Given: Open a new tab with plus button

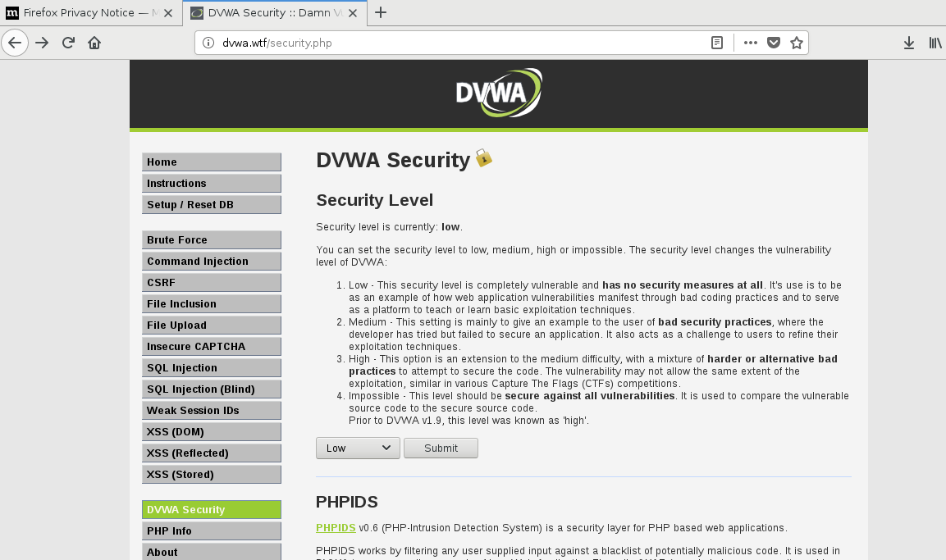Looking at the screenshot, I should [380, 12].
